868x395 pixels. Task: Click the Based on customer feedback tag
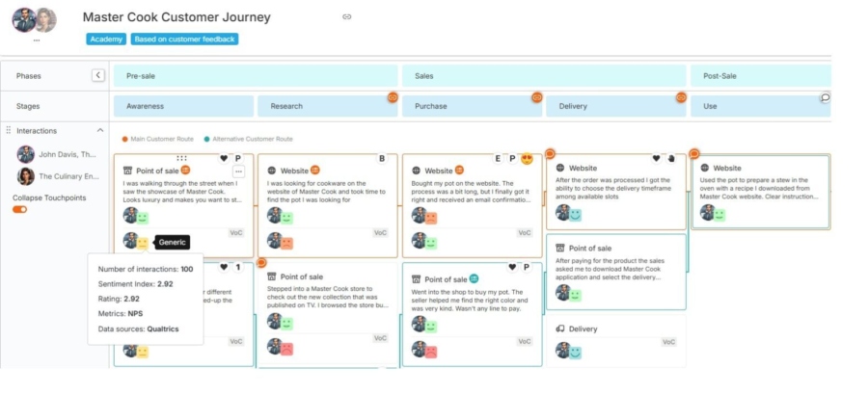pyautogui.click(x=184, y=39)
